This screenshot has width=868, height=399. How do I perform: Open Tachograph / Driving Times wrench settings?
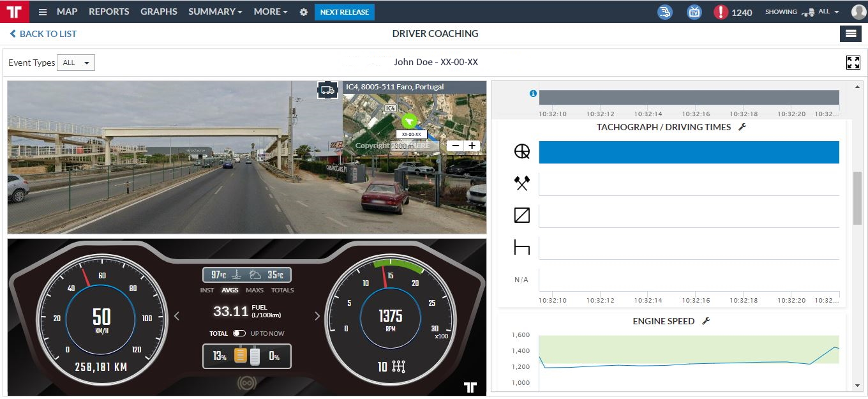(x=742, y=127)
